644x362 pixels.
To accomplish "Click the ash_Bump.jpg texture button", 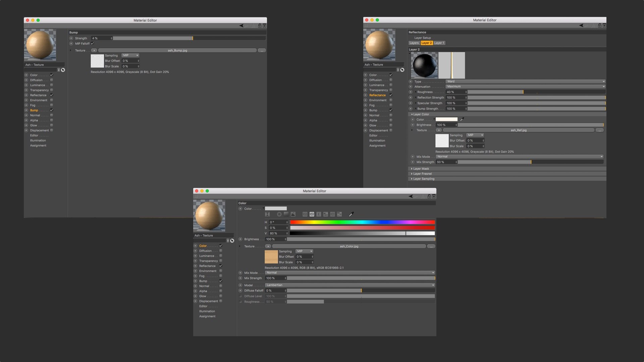I will click(x=177, y=51).
